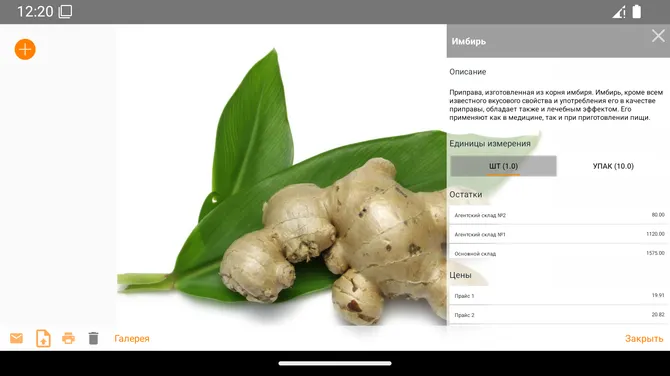Image resolution: width=670 pixels, height=376 pixels.
Task: Select the Основной склад stock row
Action: 559,253
